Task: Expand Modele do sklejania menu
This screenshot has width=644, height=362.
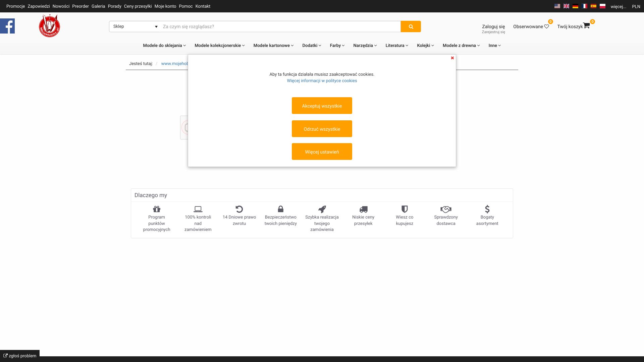Action: pyautogui.click(x=164, y=46)
